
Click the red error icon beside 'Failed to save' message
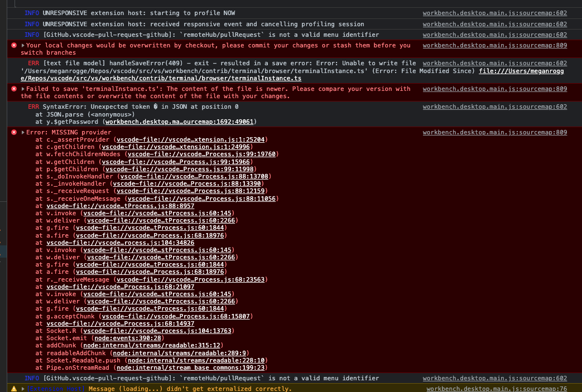coord(14,89)
